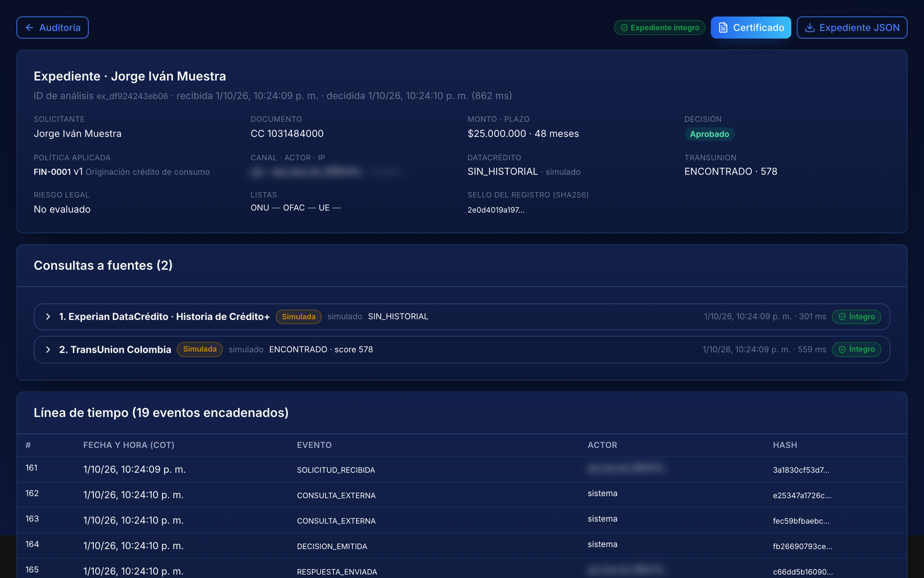Click ENCONTRADO · 578 under TransUnion
924x578 pixels.
(731, 172)
